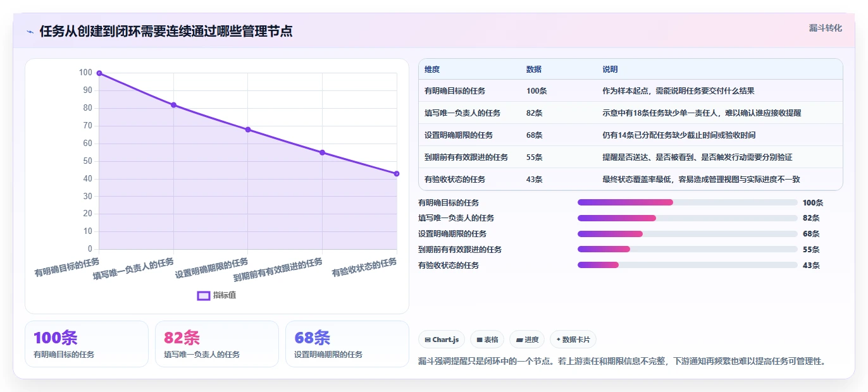Click the description starting 最终状态覆盖率最低

tap(702, 180)
